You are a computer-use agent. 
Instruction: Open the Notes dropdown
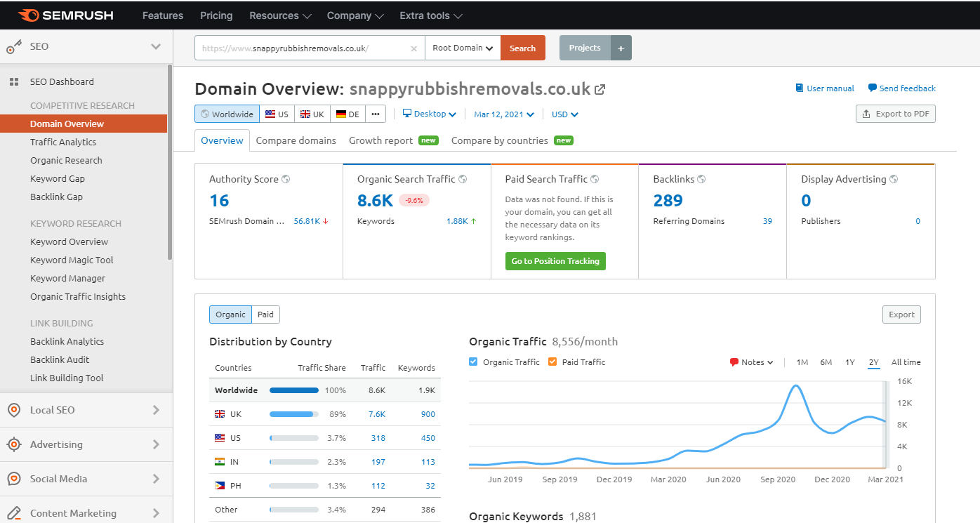tap(751, 362)
